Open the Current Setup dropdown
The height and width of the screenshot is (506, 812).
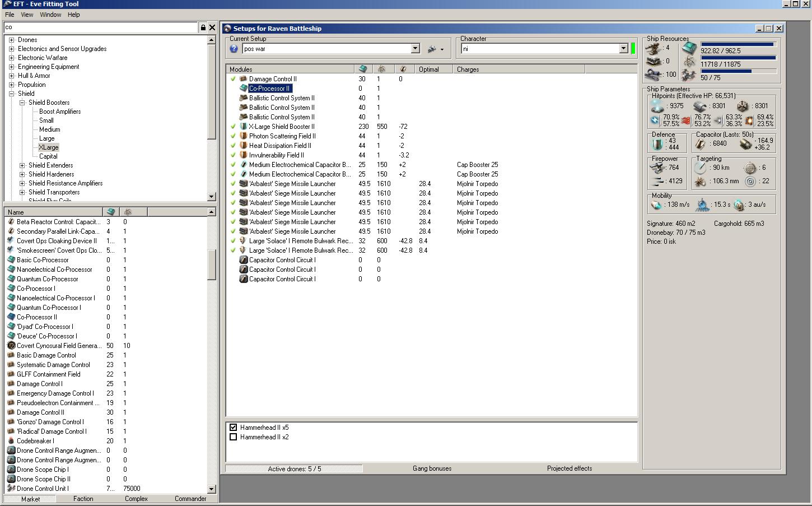[416, 49]
